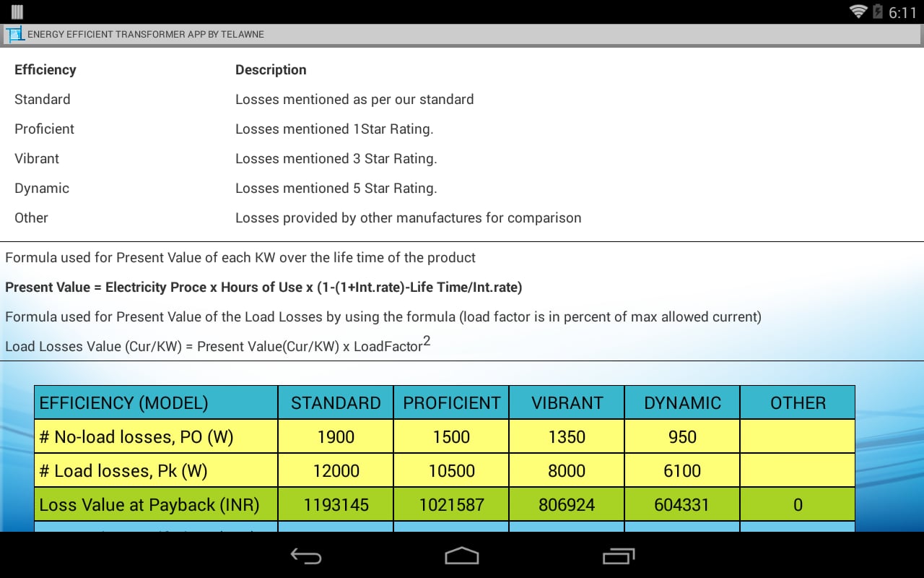Select Other loss value 0
924x578 pixels.
tap(798, 504)
